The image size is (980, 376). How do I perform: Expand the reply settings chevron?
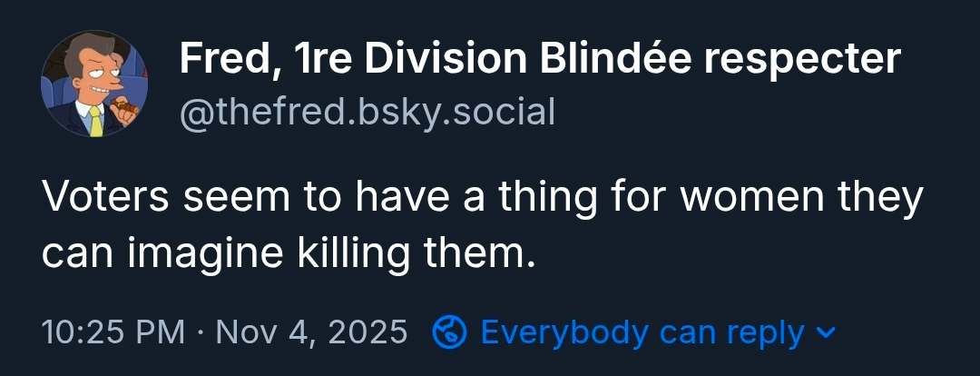[x=824, y=332]
